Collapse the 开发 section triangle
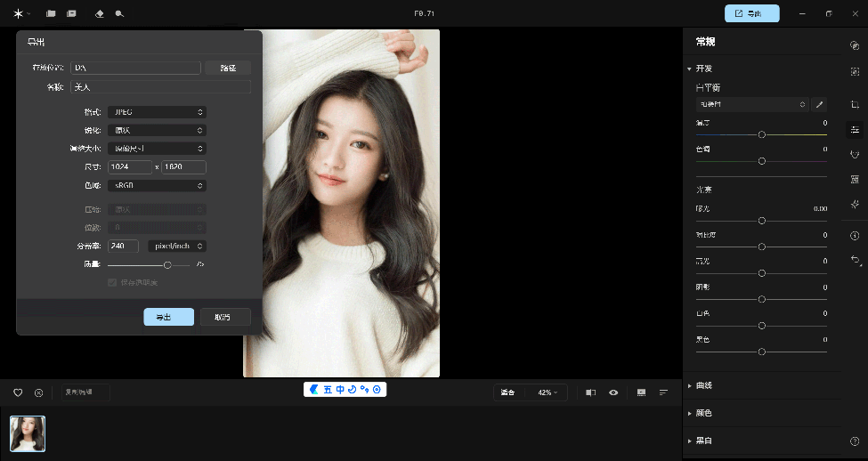 pyautogui.click(x=689, y=69)
